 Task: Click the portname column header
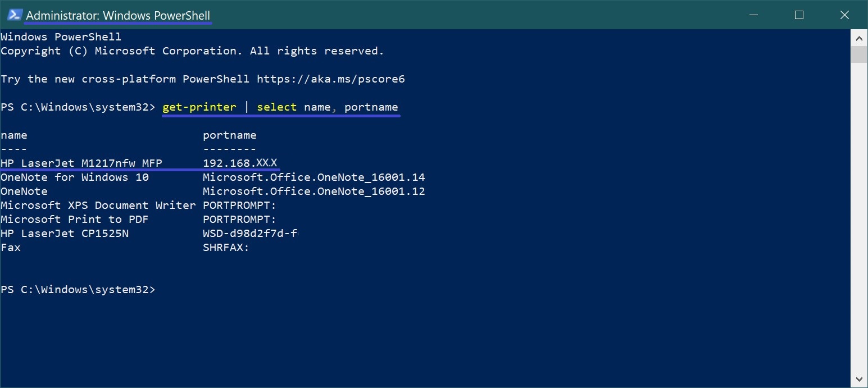pos(230,135)
